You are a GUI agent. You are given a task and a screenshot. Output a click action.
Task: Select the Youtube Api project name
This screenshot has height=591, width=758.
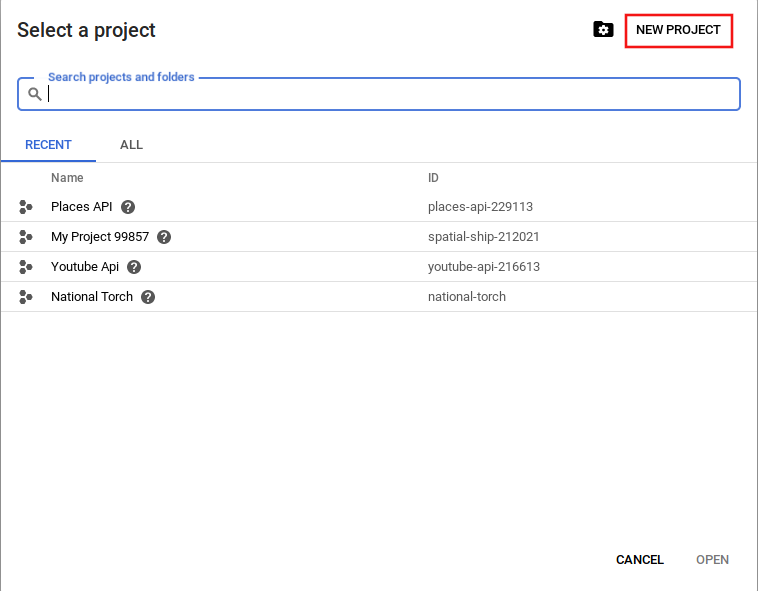point(85,267)
